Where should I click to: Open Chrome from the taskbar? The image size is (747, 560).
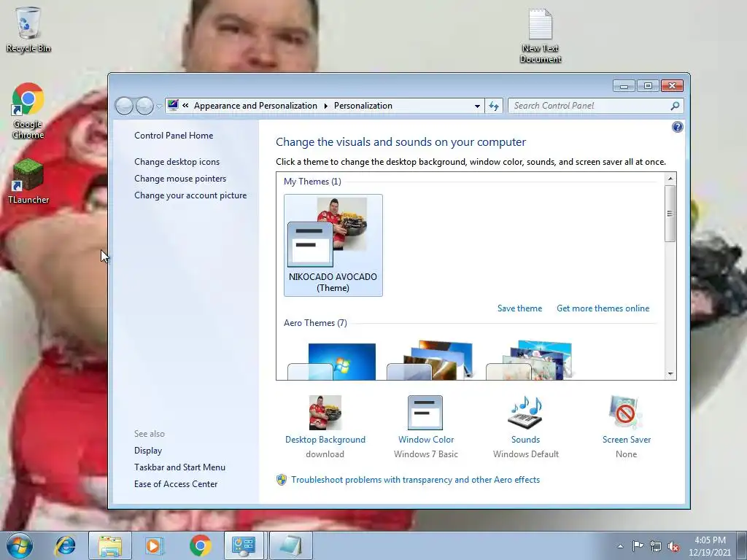pos(200,545)
